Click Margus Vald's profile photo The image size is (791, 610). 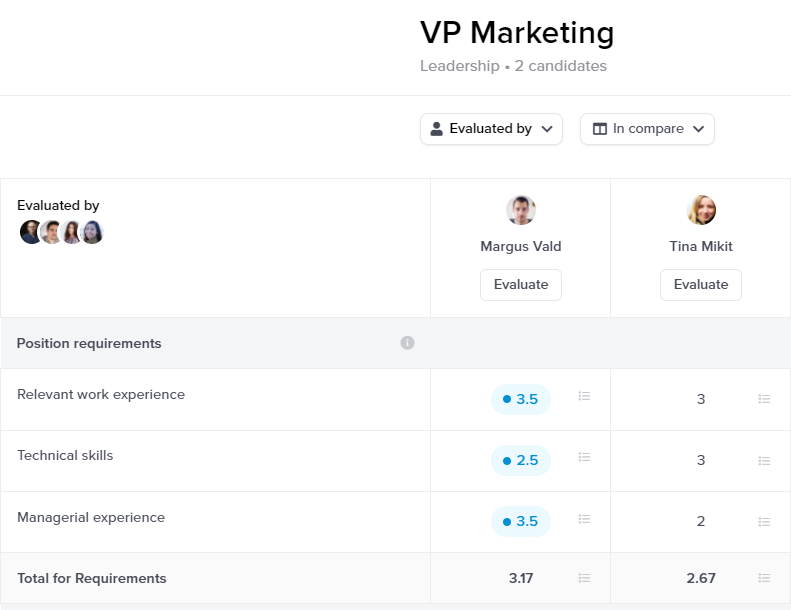[521, 210]
